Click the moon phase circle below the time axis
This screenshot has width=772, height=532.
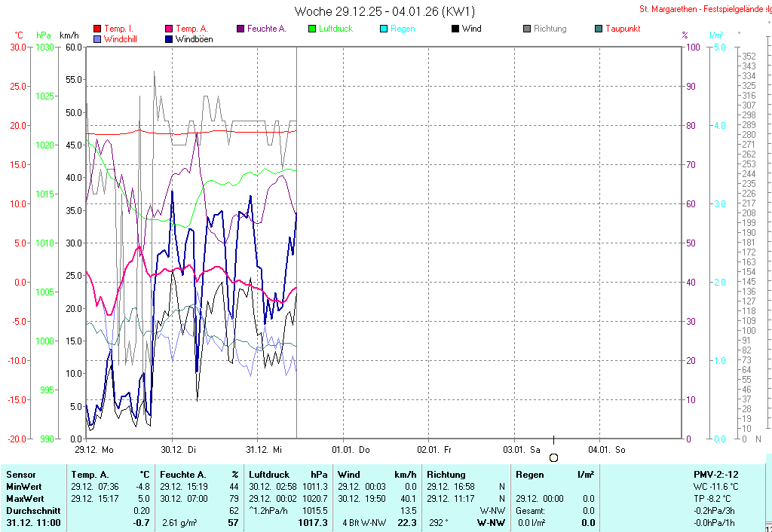pyautogui.click(x=553, y=457)
